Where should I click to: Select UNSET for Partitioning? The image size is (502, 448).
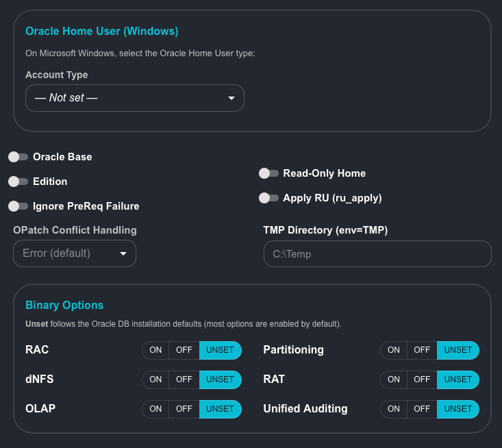[x=457, y=350]
